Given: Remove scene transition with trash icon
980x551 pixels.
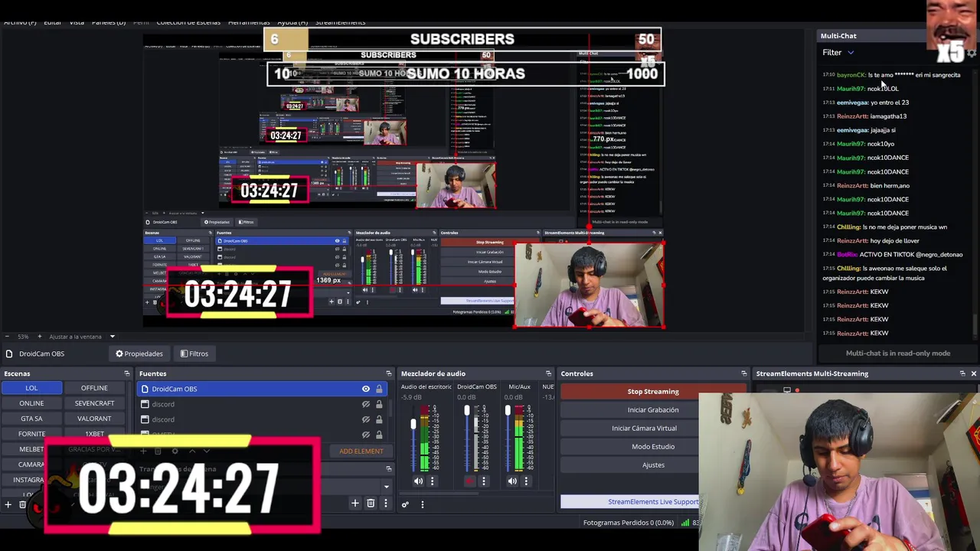Looking at the screenshot, I should (x=371, y=503).
